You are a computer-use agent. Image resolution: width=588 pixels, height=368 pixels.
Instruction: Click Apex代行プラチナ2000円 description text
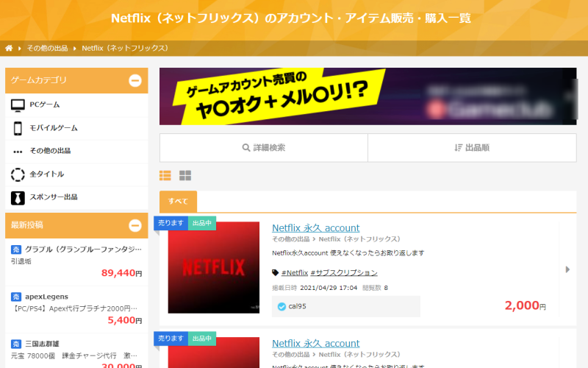pos(75,308)
